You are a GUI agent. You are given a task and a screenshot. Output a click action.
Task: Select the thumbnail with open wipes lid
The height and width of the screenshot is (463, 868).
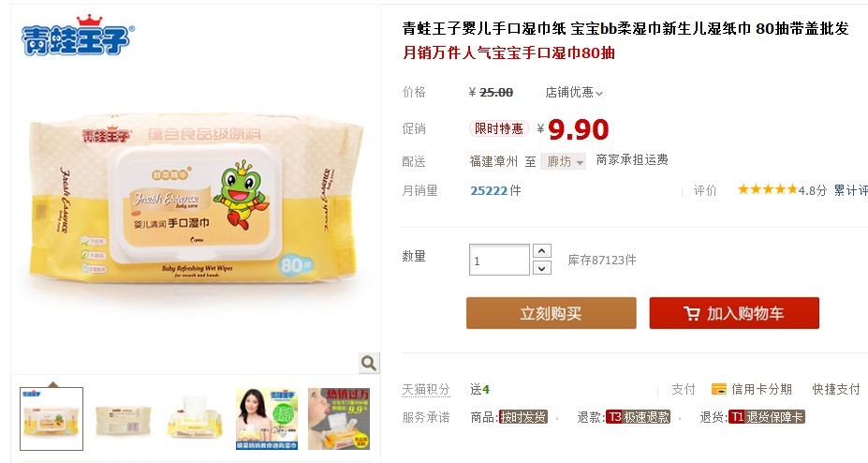[x=195, y=419]
